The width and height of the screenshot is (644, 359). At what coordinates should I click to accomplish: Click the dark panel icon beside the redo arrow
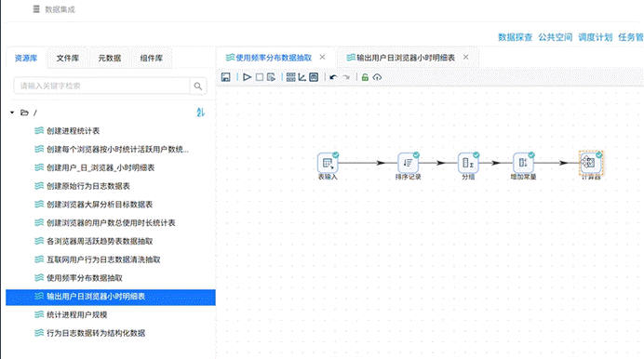click(x=314, y=77)
